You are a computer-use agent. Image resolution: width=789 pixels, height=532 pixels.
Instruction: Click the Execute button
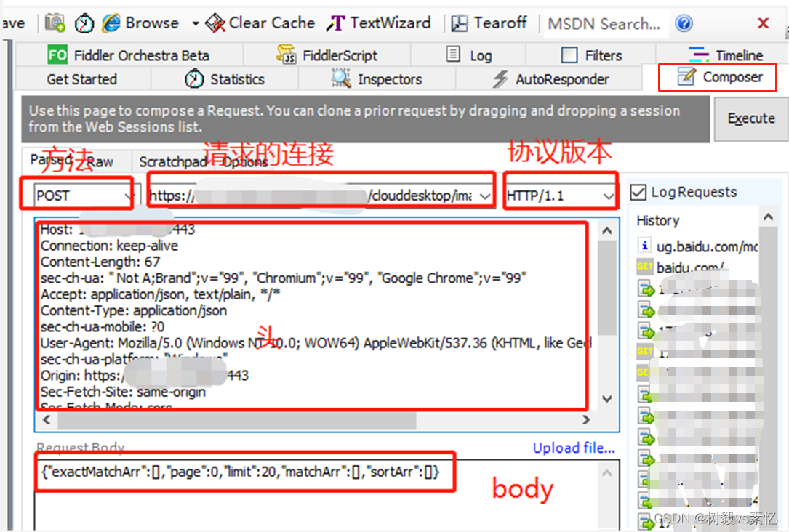[750, 118]
